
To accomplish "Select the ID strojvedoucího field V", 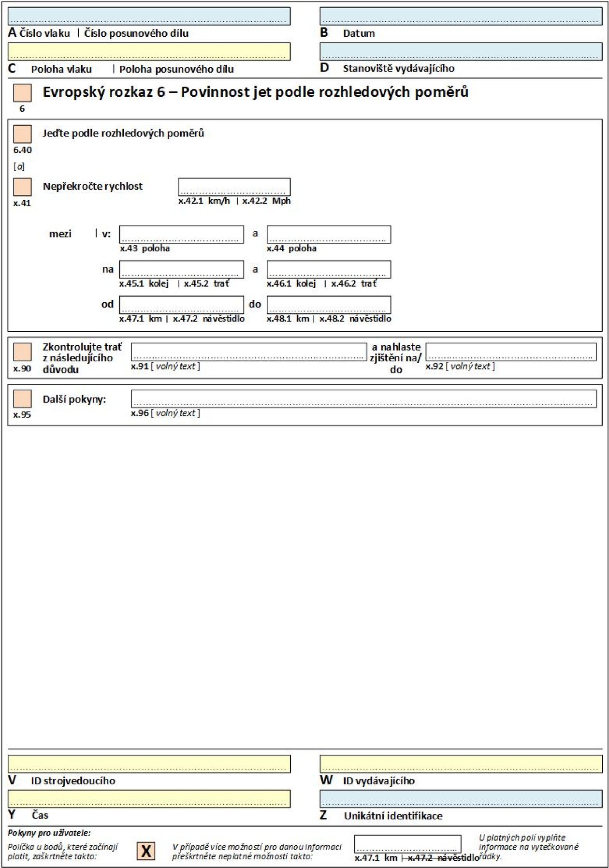I will coord(149,764).
